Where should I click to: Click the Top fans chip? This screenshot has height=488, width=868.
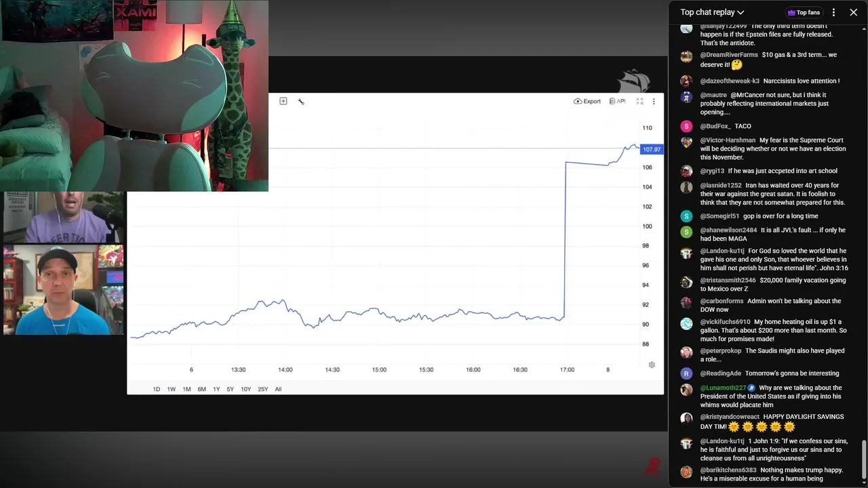[804, 12]
